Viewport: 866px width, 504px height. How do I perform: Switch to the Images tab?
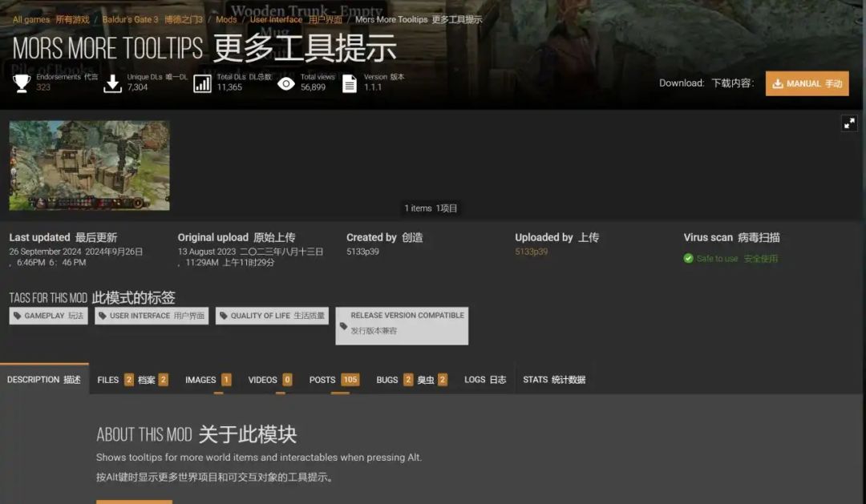pyautogui.click(x=208, y=380)
